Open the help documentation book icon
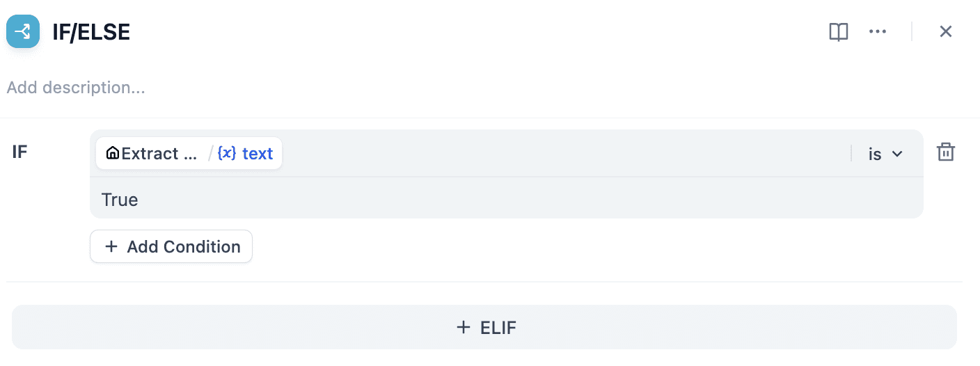Image resolution: width=980 pixels, height=366 pixels. tap(839, 31)
